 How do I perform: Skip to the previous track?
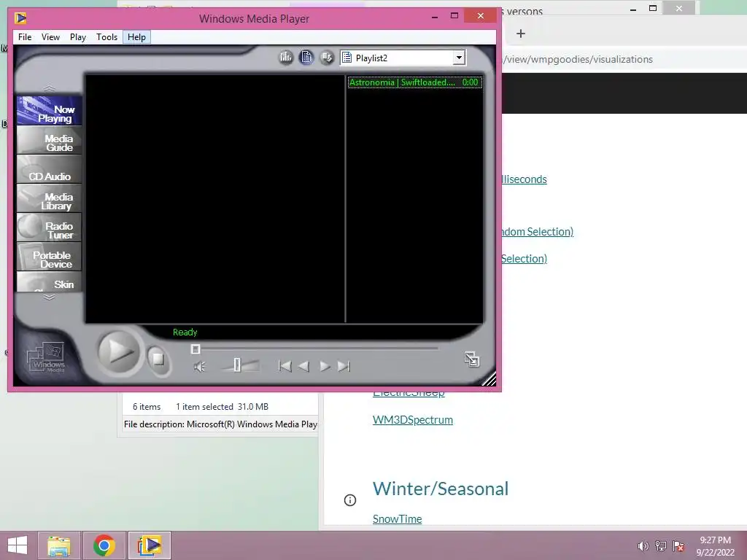click(285, 366)
